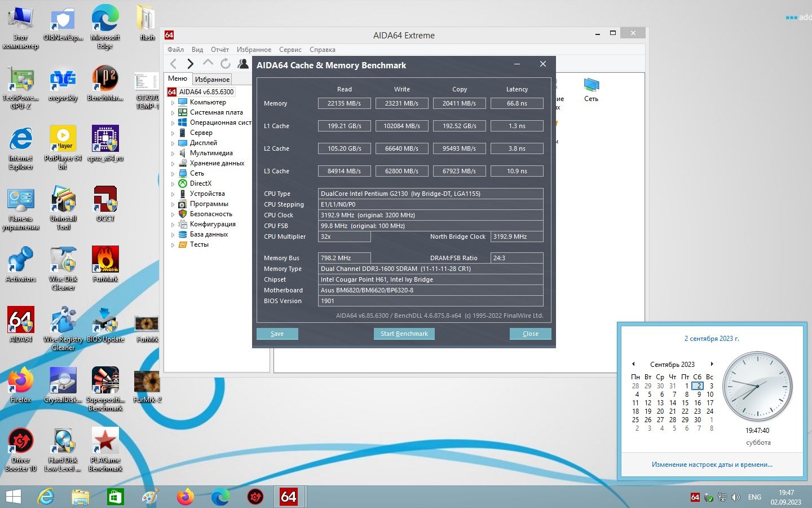Open the Windows Store taskbar icon
812x508 pixels.
(x=115, y=497)
